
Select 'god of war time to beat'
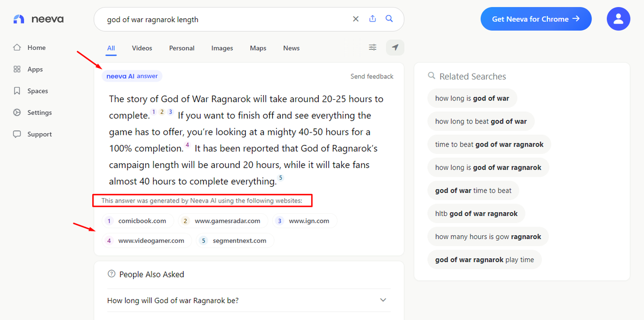click(x=473, y=191)
